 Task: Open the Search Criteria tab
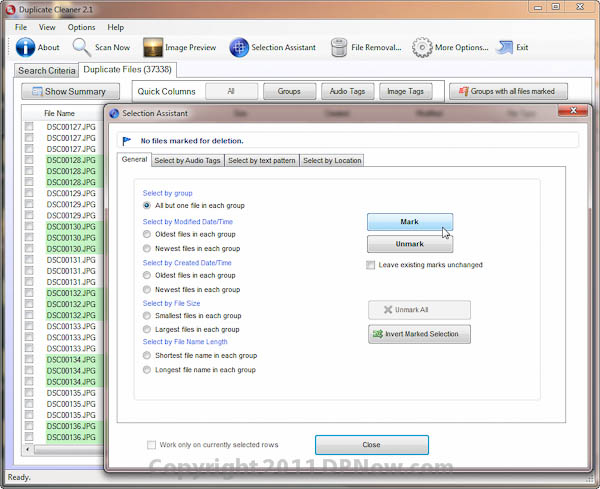click(46, 71)
